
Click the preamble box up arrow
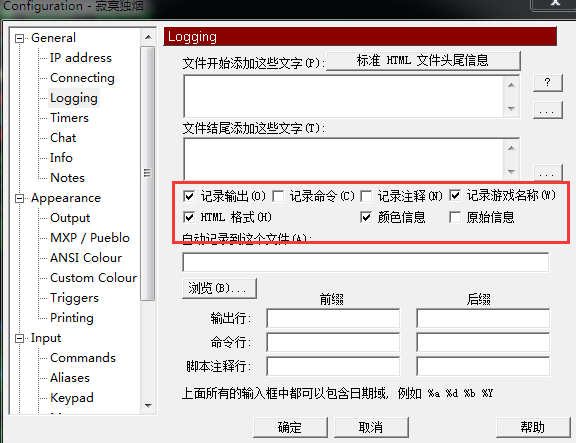(511, 85)
